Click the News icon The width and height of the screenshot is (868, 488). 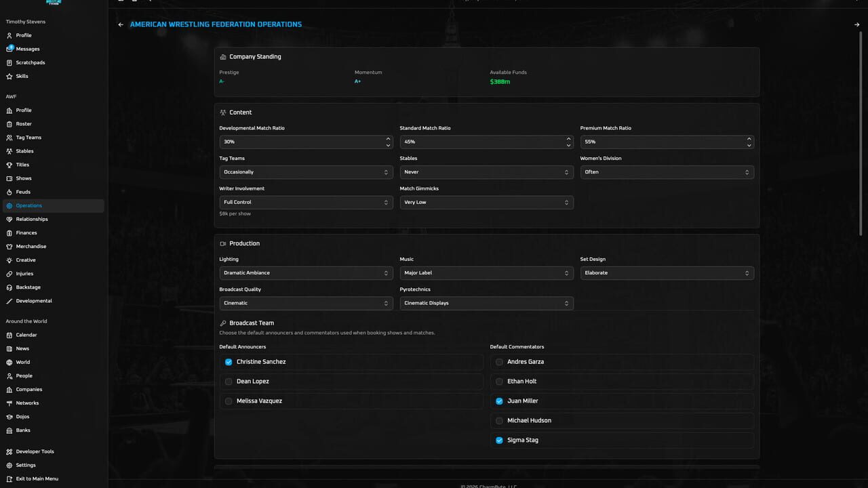coord(9,348)
